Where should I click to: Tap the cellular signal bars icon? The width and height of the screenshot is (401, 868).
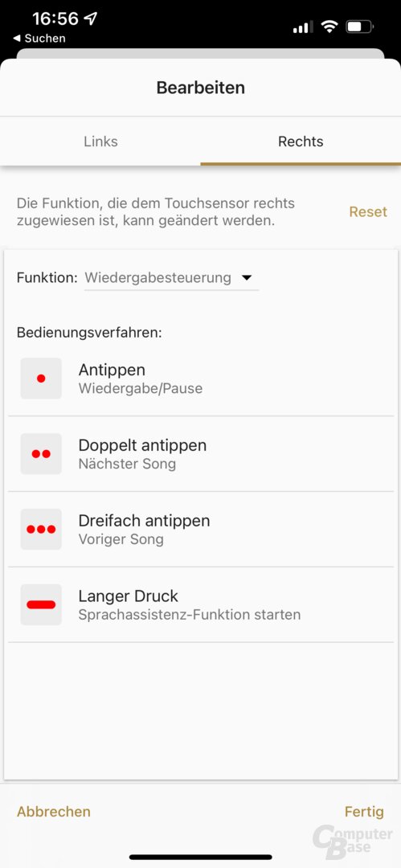point(303,27)
